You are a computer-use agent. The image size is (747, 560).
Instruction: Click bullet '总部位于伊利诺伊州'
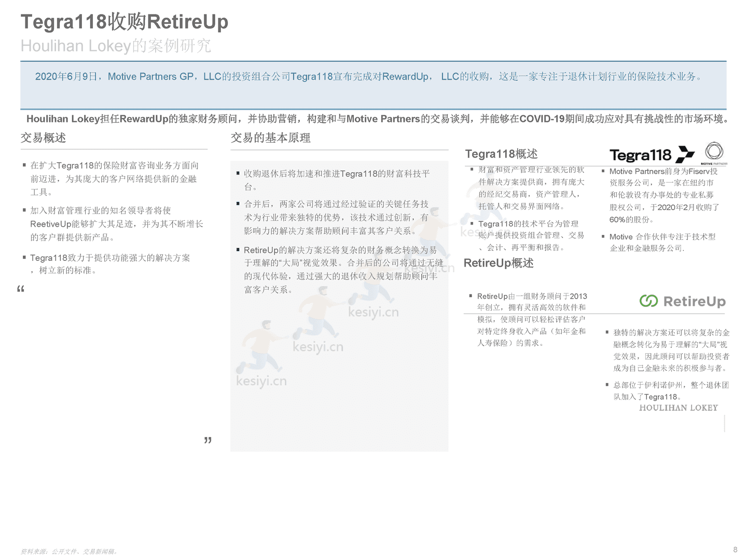click(x=668, y=390)
